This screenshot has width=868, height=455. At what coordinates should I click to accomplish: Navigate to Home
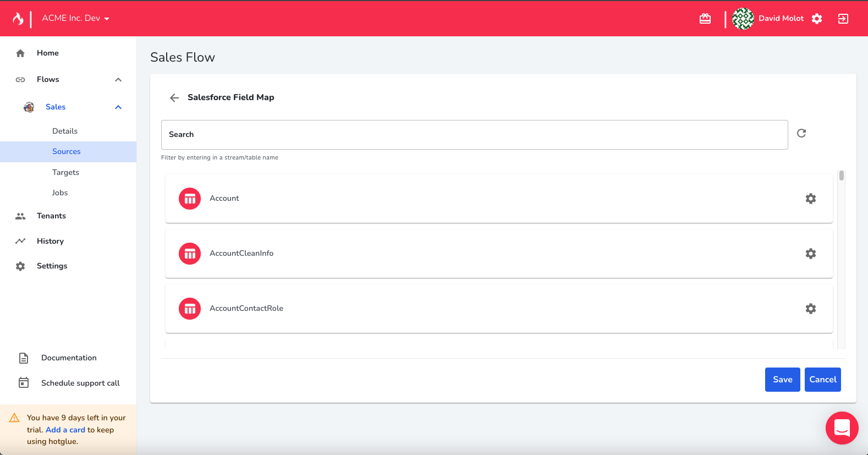point(48,53)
